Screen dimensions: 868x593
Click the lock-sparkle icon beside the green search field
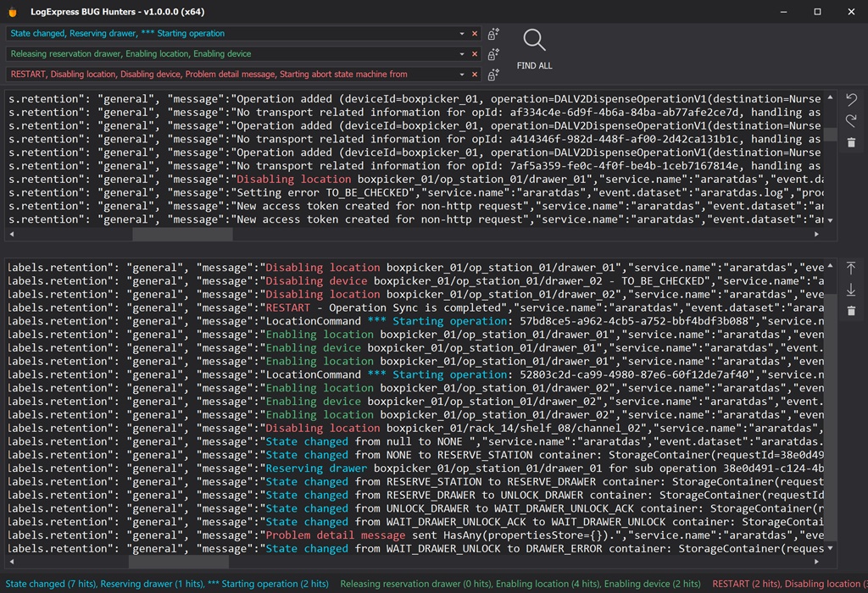(493, 54)
